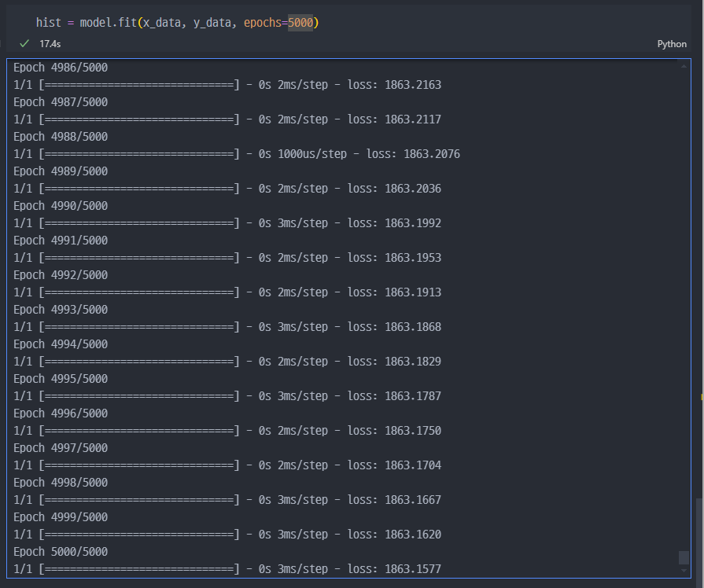Click the 'Epoch 4994/5000' output line
The height and width of the screenshot is (588, 704).
point(61,344)
